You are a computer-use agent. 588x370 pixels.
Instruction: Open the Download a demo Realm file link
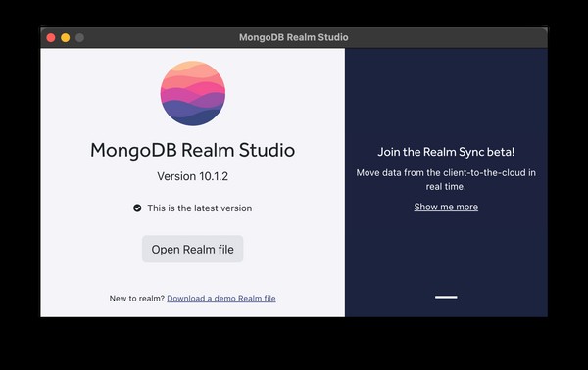(x=221, y=299)
